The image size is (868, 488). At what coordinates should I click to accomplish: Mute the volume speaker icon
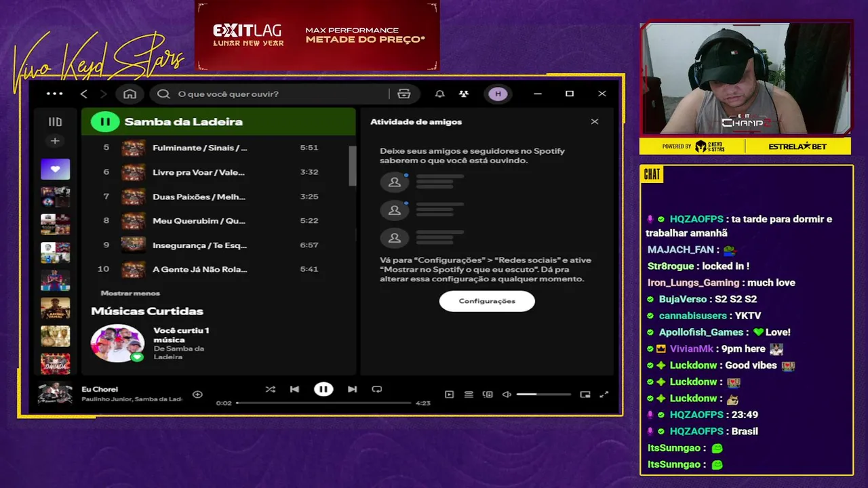click(x=507, y=394)
